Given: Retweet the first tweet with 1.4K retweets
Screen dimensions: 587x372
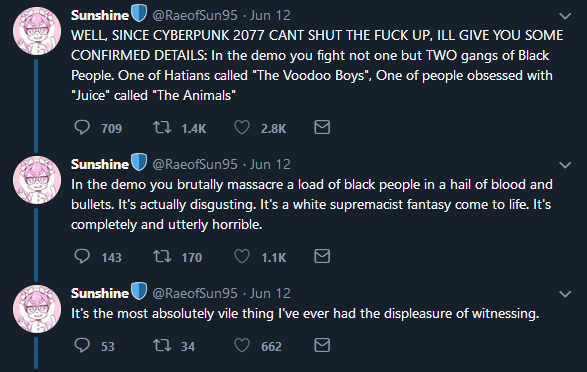Looking at the screenshot, I should pos(162,127).
